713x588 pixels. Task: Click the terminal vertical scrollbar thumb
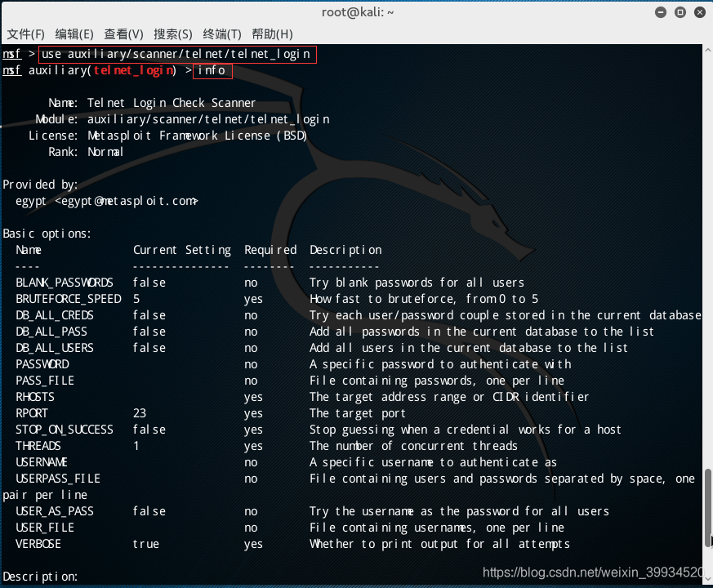tap(707, 508)
